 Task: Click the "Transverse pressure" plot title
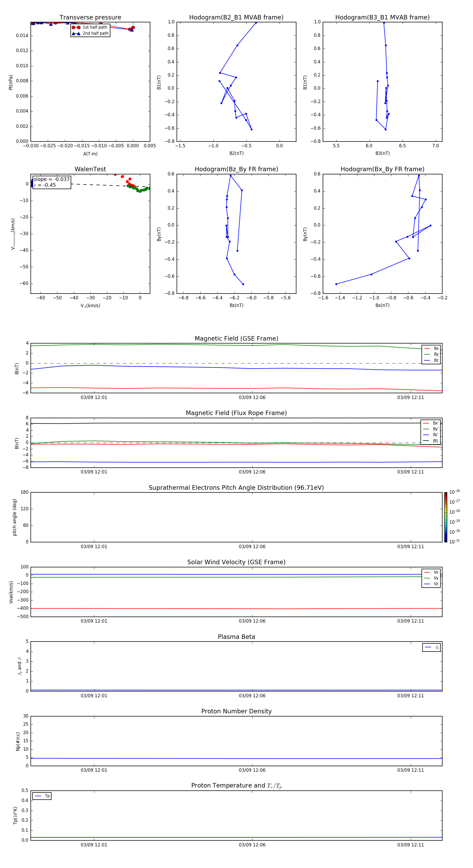pos(90,18)
